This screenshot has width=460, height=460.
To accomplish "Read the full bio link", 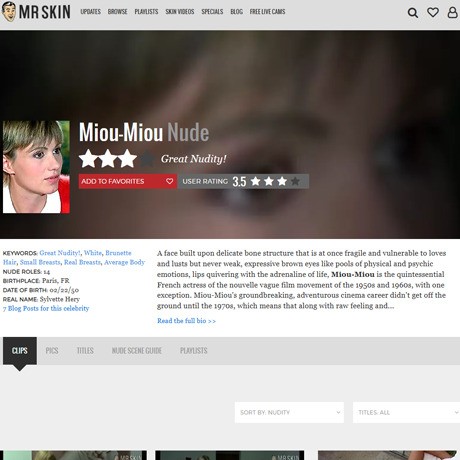I will coord(186,321).
